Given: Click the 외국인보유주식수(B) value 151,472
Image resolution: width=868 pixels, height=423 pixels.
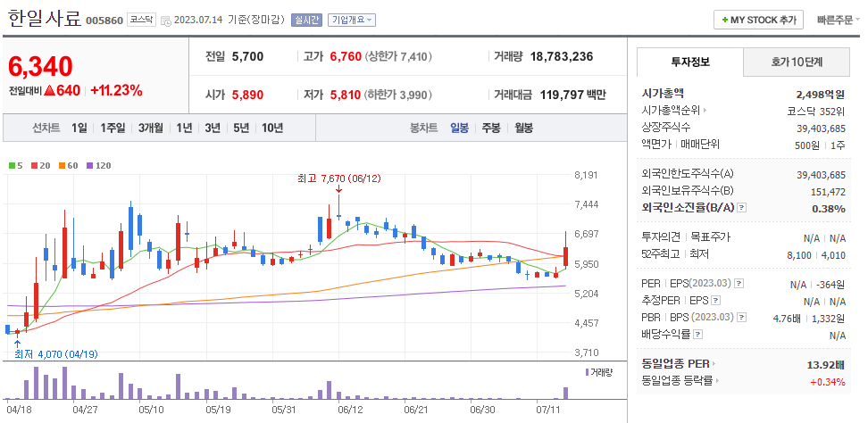Looking at the screenshot, I should pos(829,191).
